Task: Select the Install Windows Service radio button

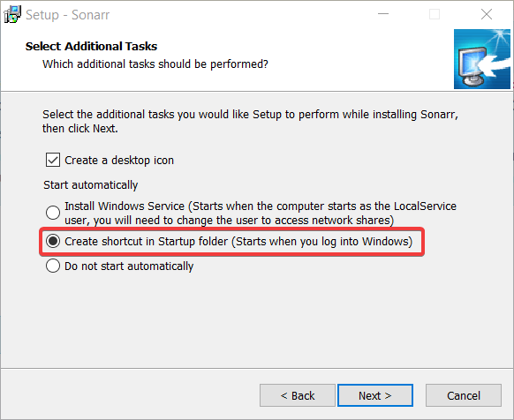Action: (53, 213)
